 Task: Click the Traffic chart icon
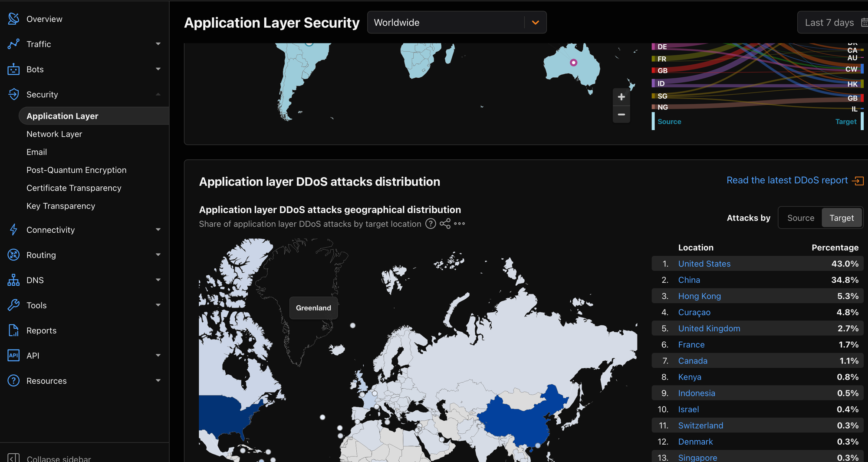(13, 44)
